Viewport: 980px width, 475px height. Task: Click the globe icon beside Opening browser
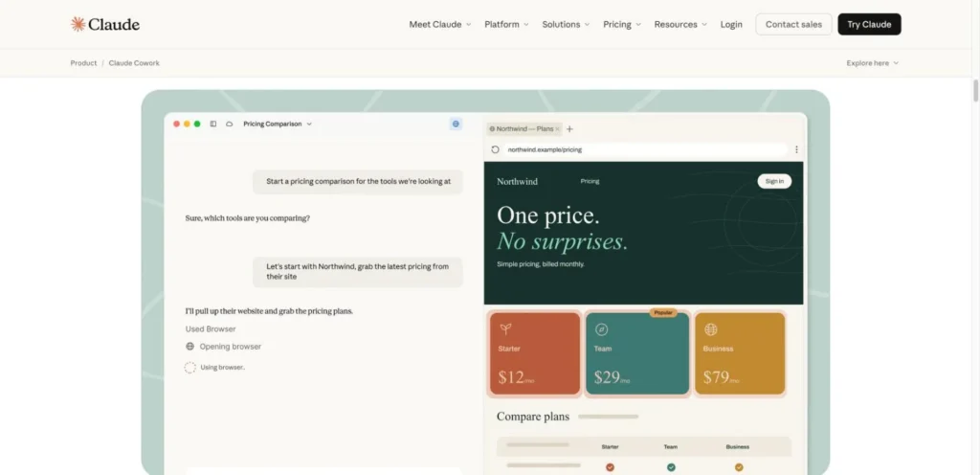[x=190, y=347]
